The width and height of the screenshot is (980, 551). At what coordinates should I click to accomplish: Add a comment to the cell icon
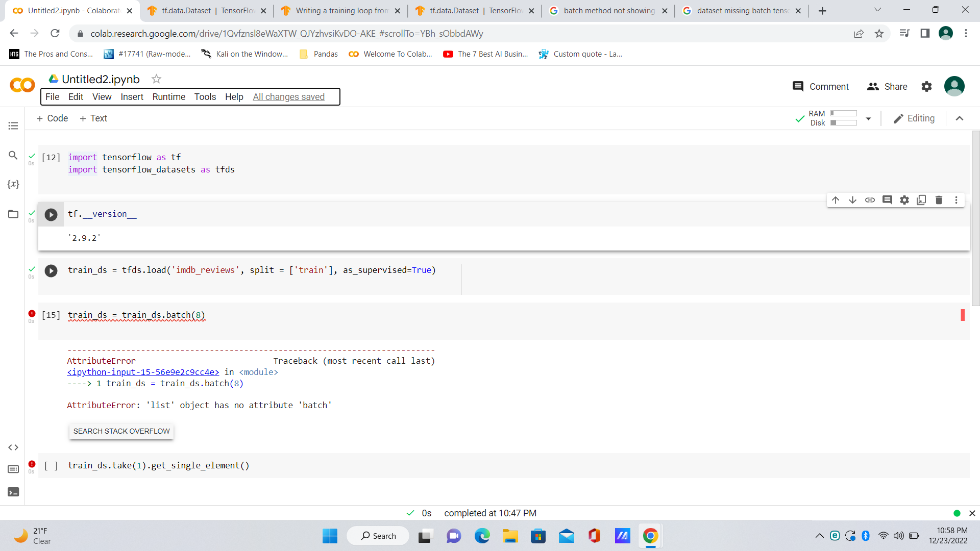[887, 200]
